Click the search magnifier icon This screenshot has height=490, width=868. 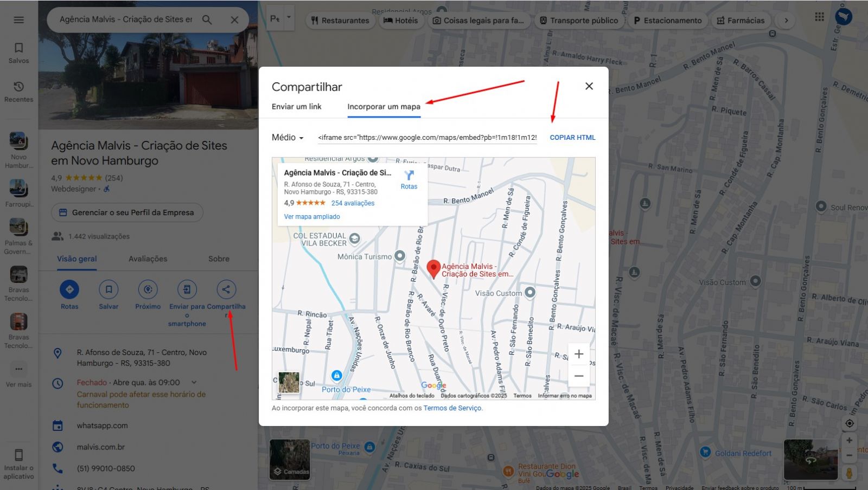coord(207,20)
